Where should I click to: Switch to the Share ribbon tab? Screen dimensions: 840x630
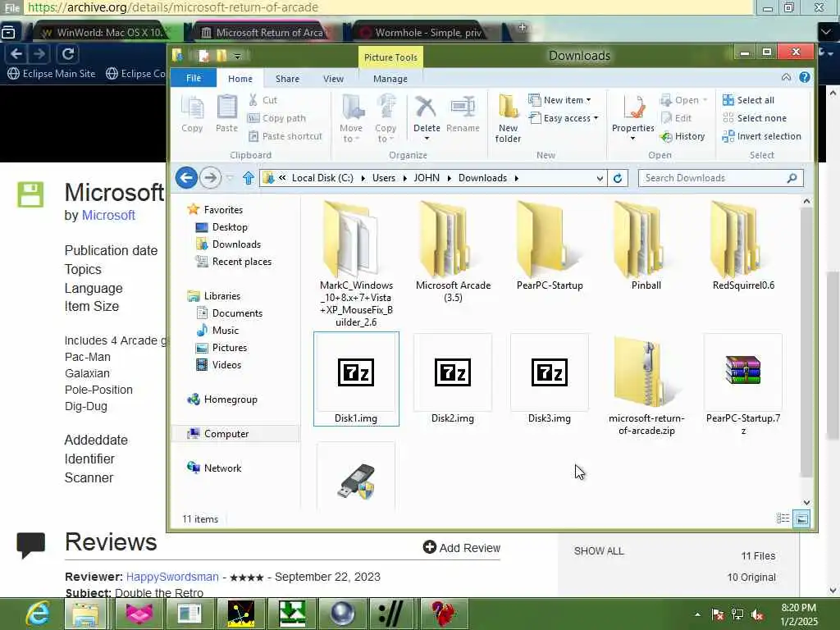click(x=287, y=79)
